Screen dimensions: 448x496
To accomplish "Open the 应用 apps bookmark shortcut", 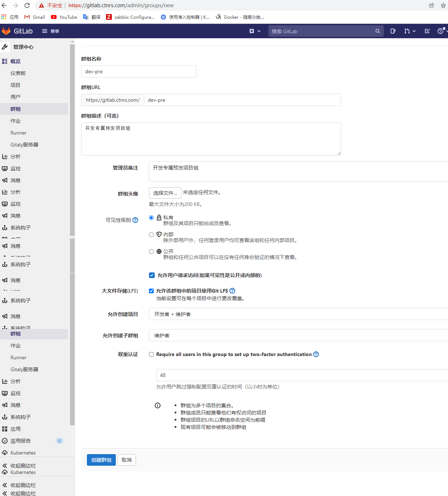I will click(x=10, y=17).
